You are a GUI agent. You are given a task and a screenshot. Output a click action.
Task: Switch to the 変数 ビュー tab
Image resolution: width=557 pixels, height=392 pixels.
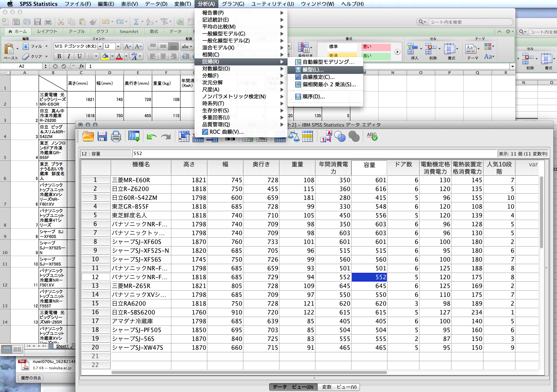click(339, 387)
